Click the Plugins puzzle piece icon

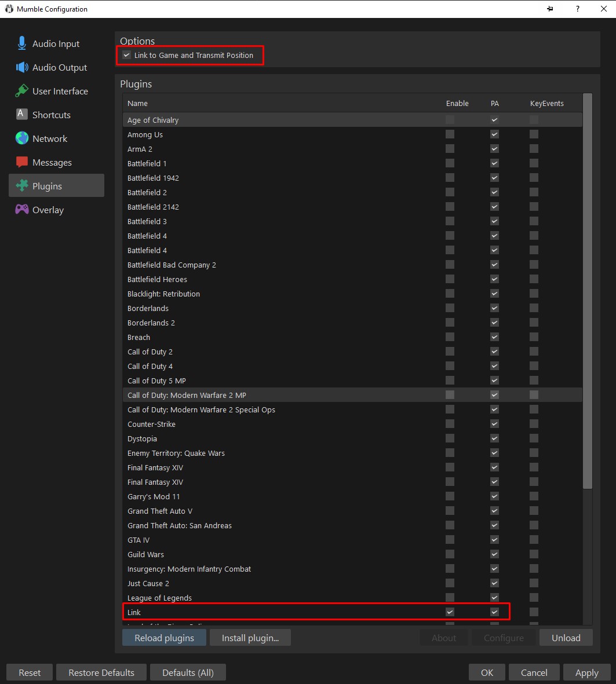click(22, 186)
